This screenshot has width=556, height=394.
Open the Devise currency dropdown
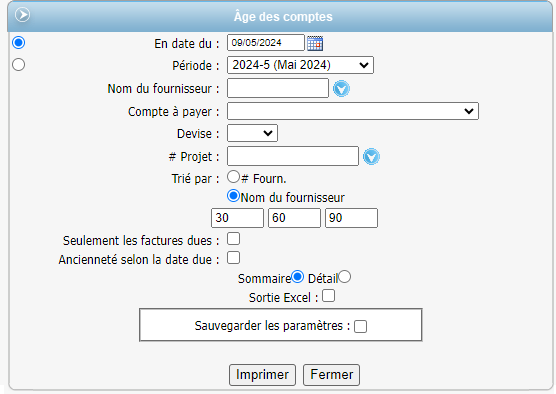(x=252, y=133)
